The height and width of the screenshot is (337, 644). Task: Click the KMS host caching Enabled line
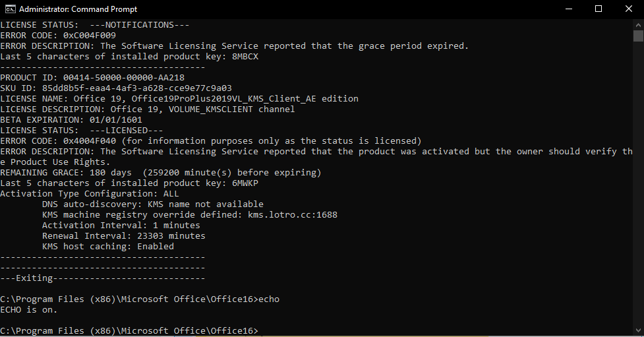(108, 246)
